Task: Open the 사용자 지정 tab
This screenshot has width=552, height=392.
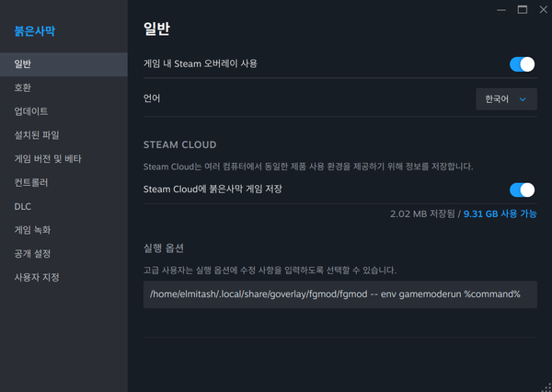Action: click(63, 278)
